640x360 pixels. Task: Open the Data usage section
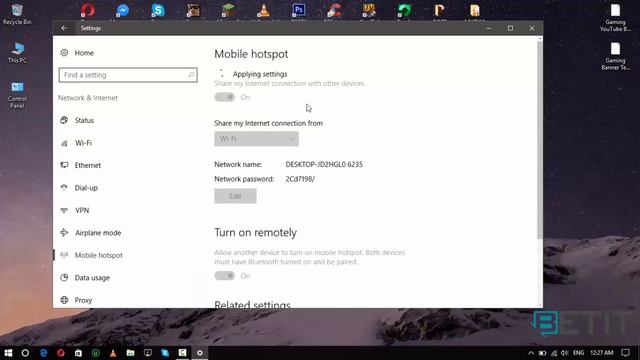(x=92, y=278)
